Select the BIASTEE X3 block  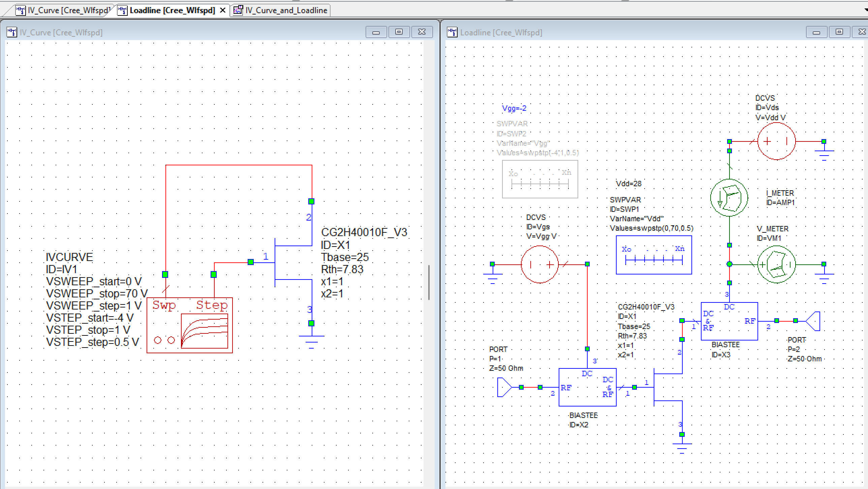[x=729, y=321]
